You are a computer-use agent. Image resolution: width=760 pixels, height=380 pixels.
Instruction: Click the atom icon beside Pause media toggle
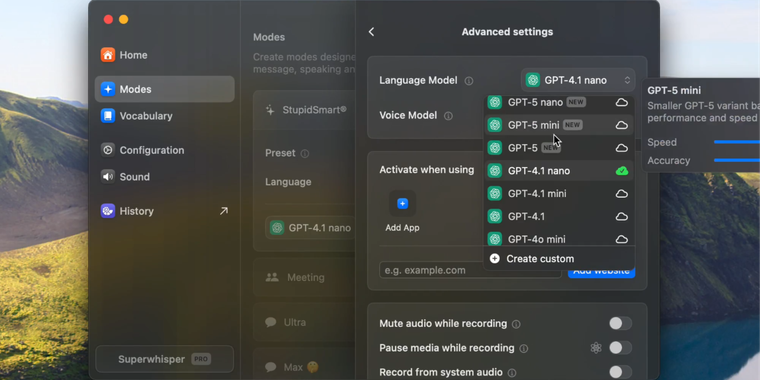(596, 348)
